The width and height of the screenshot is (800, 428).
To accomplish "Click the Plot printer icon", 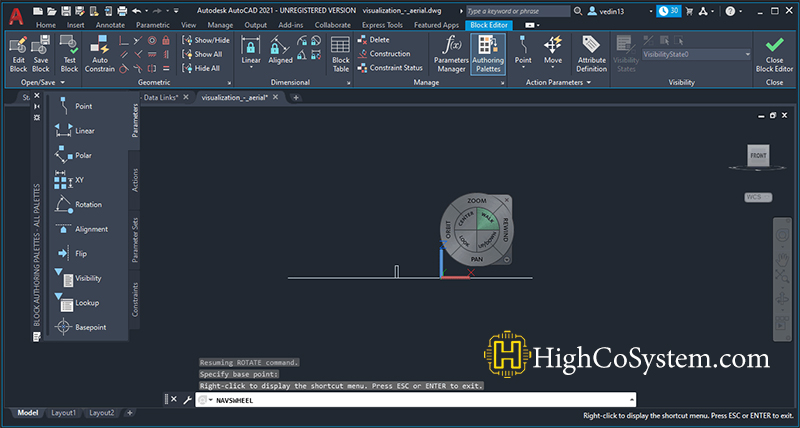I will click(x=122, y=11).
